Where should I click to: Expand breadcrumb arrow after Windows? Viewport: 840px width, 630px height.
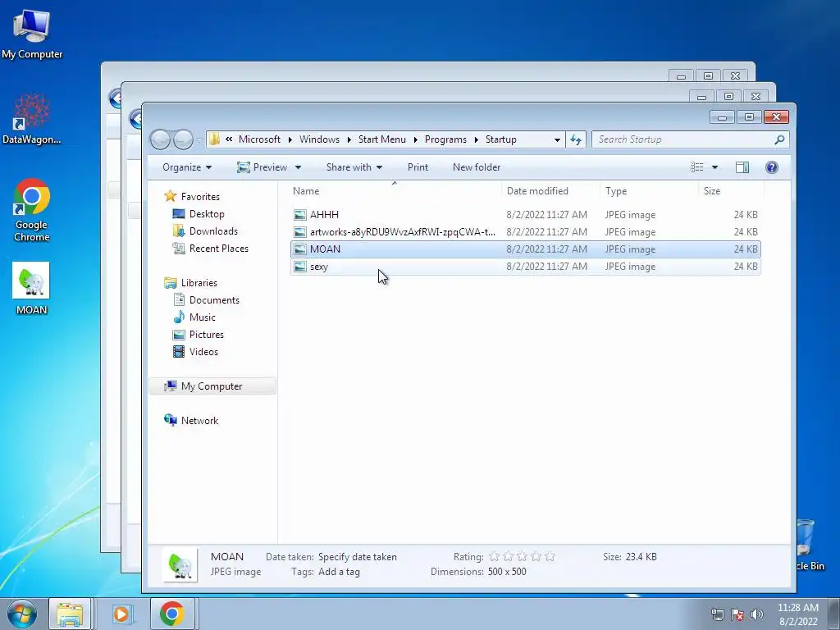tap(349, 139)
